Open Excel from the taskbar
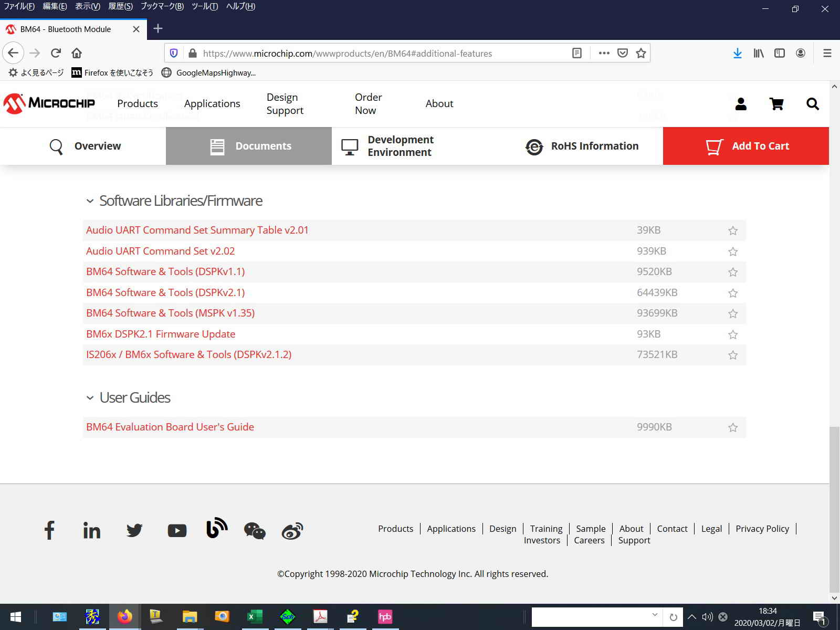Viewport: 840px width, 630px height. tap(255, 617)
